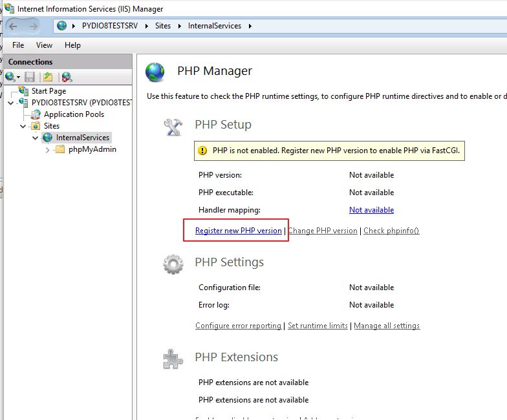Screen dimensions: 507x420
Task: Click the Up folder toolbar icon
Action: (x=48, y=77)
